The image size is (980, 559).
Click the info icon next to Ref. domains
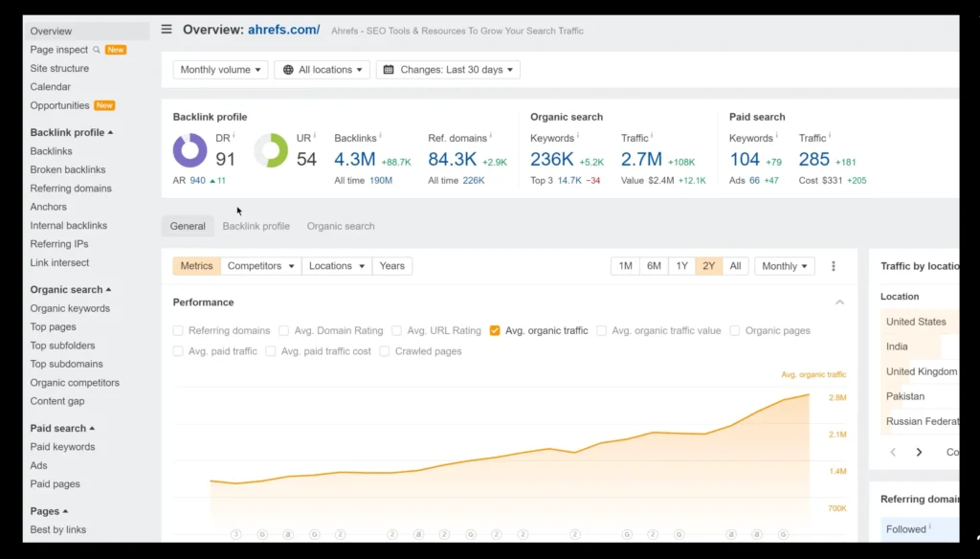tap(491, 135)
